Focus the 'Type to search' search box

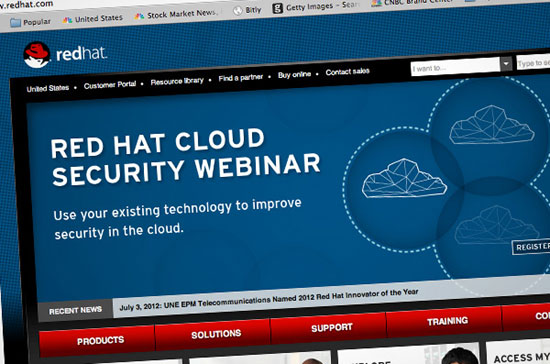(x=533, y=62)
